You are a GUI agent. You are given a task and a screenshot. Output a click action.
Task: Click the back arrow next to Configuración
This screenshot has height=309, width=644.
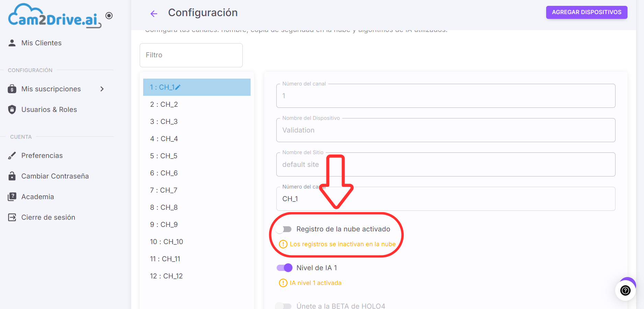(x=154, y=14)
